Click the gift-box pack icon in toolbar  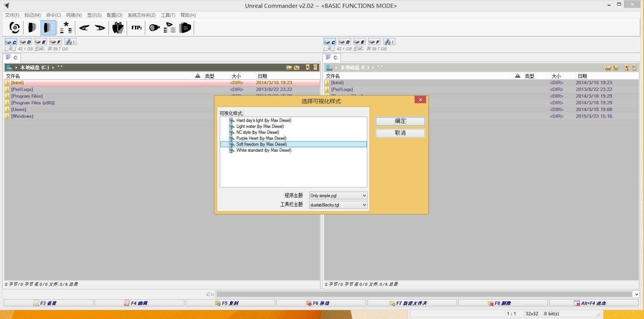click(118, 28)
